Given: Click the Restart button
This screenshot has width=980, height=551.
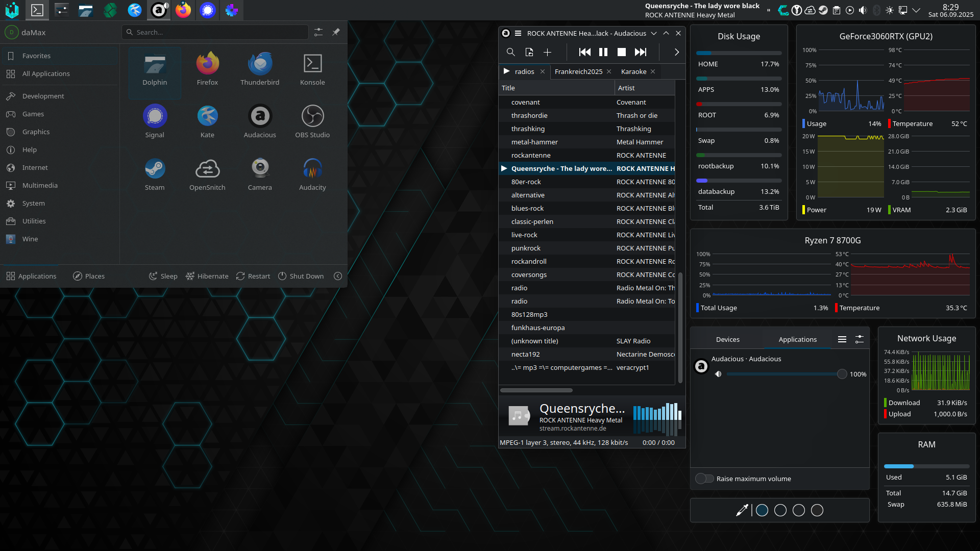Looking at the screenshot, I should coord(253,276).
